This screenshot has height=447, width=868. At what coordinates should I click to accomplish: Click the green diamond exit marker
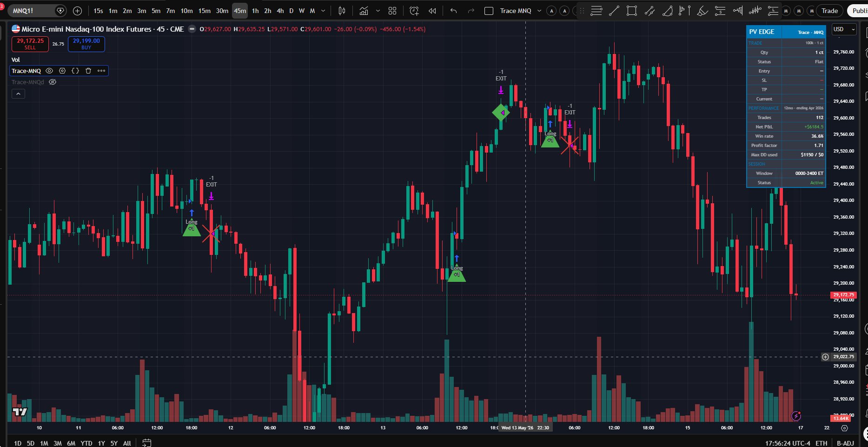coord(501,113)
